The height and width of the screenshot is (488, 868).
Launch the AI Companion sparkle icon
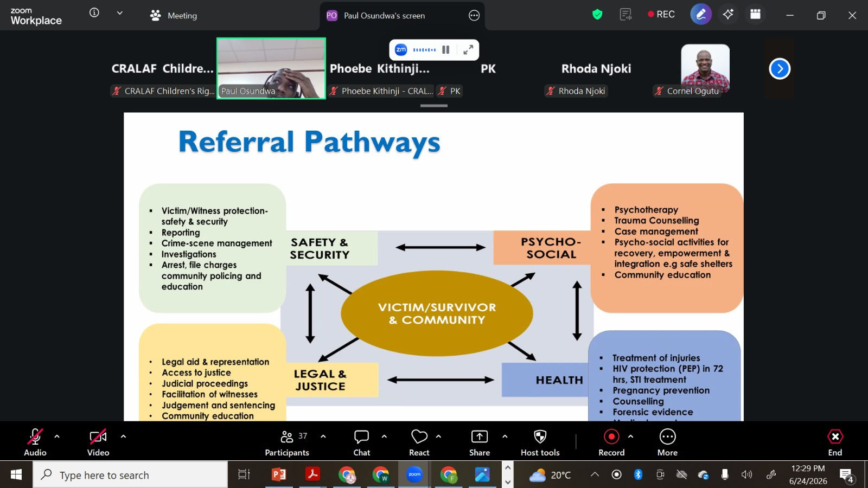tap(728, 15)
